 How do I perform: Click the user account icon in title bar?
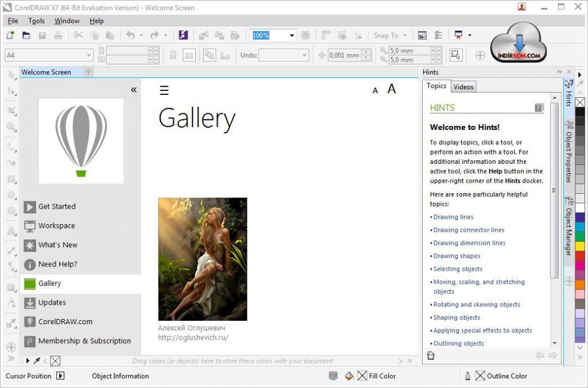[521, 7]
